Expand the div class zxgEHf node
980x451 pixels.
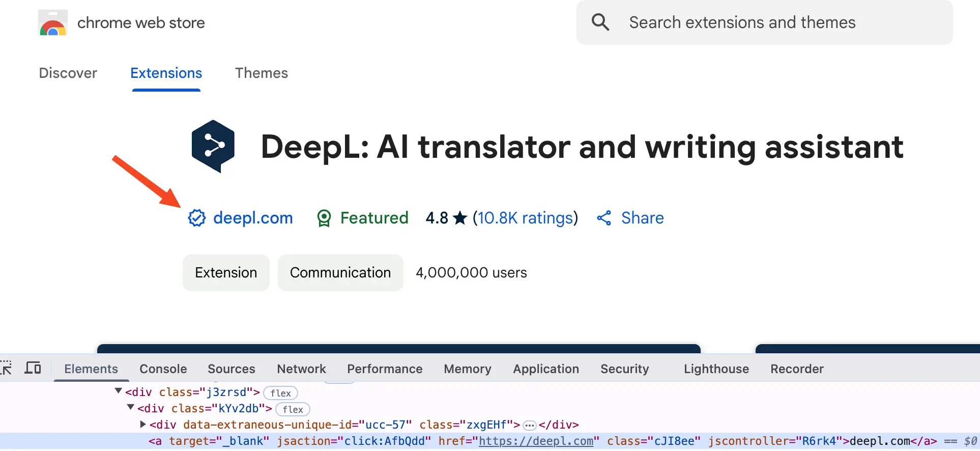[x=143, y=424]
